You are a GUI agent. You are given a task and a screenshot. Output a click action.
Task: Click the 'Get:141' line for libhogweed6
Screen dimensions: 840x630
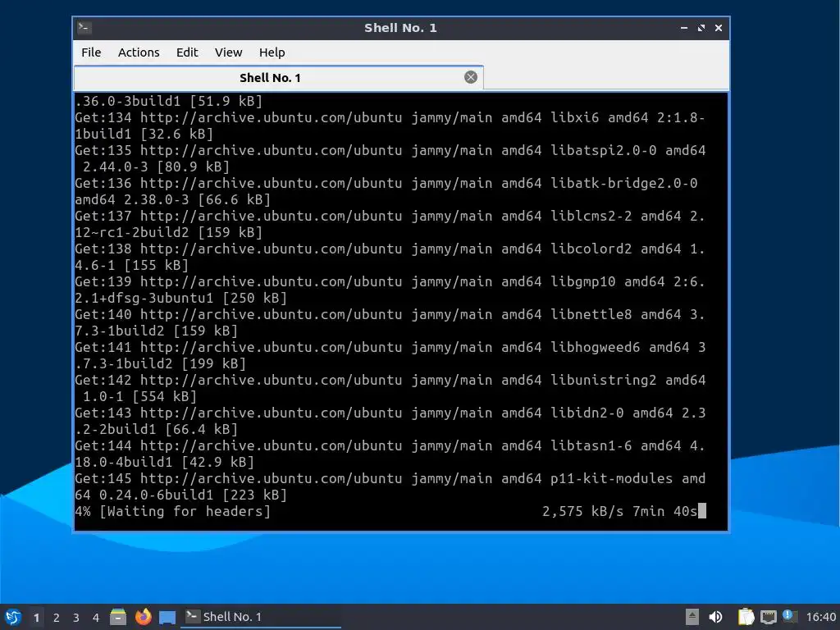[x=390, y=347]
